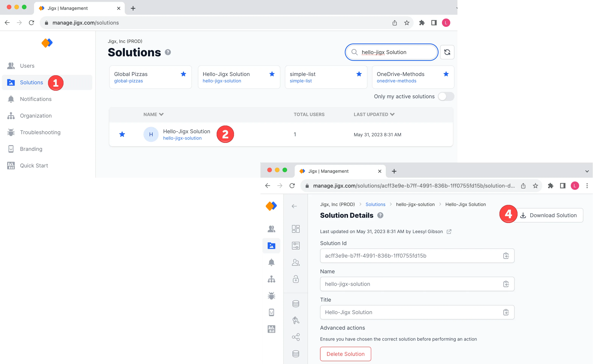Click Solution Id input field
Screen dimensions: 603x364
tap(417, 256)
